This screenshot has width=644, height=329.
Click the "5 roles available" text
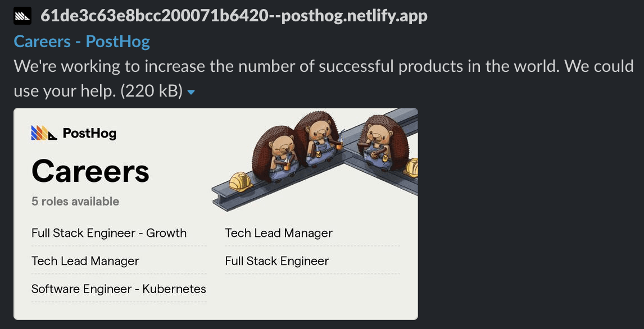tap(75, 202)
